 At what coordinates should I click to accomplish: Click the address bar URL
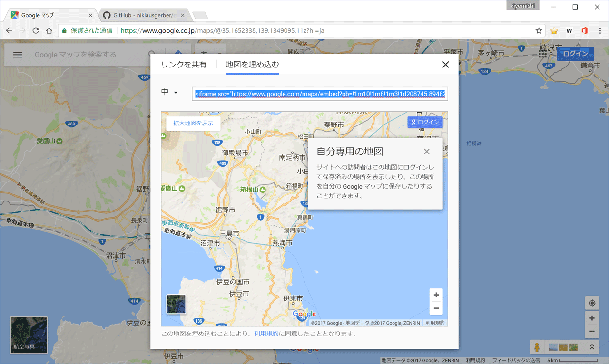[223, 30]
